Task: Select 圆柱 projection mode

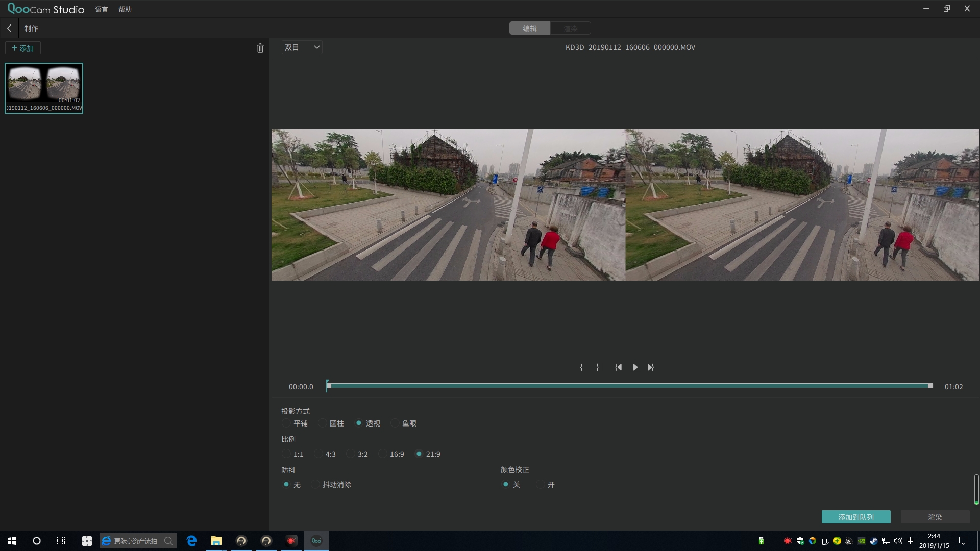Action: click(x=331, y=423)
